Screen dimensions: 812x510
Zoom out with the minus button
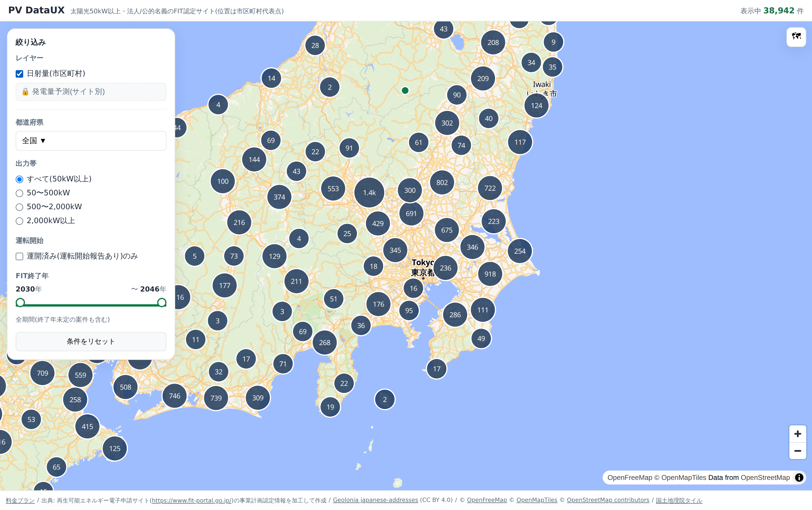(x=797, y=451)
